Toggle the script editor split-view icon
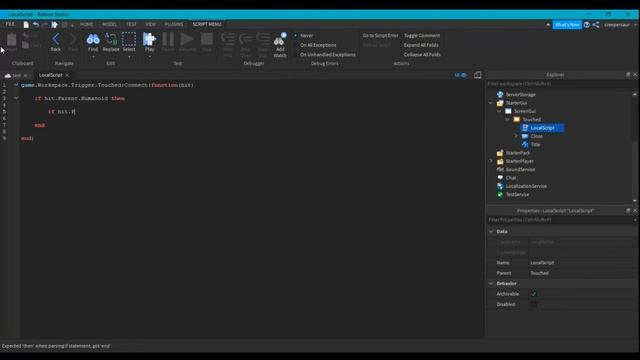 click(x=478, y=75)
